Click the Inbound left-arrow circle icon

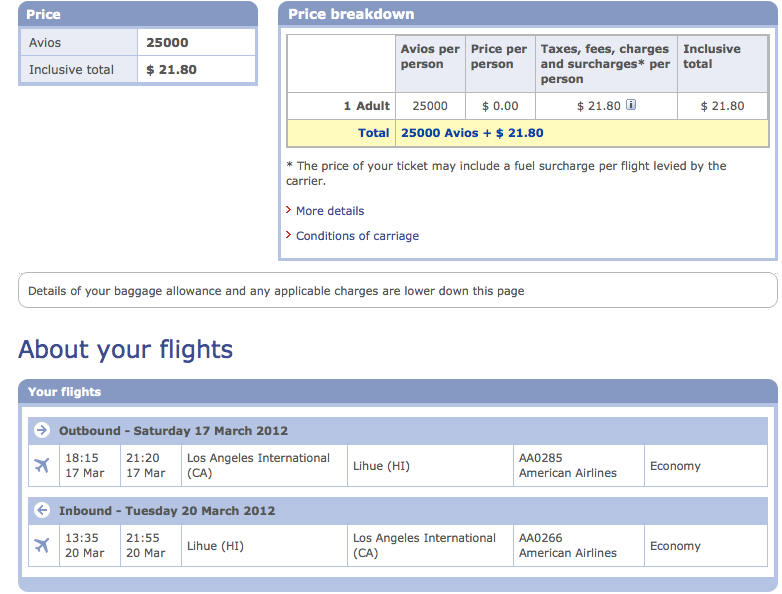click(x=42, y=510)
